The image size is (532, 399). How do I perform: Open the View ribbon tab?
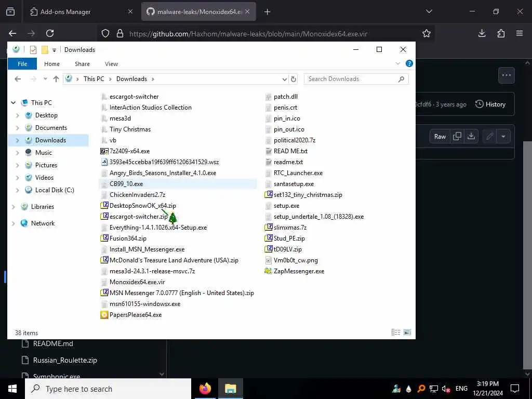click(111, 64)
